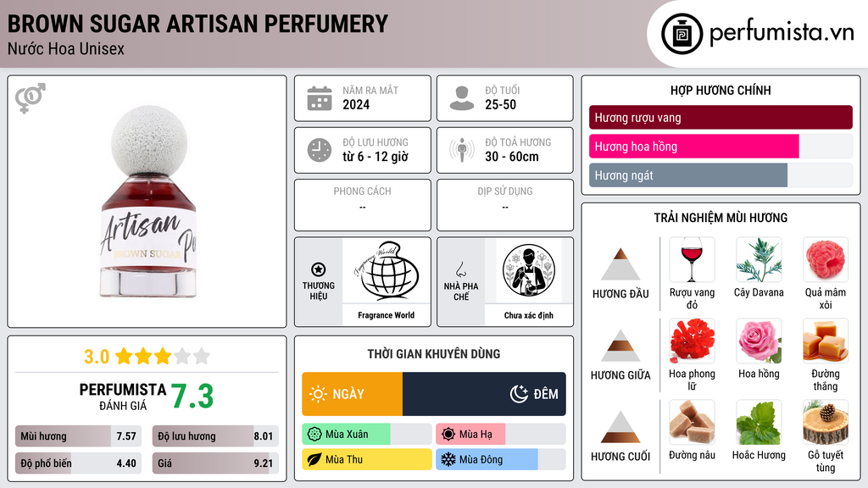
Task: Click the unisex gender symbol icon
Action: point(31,98)
